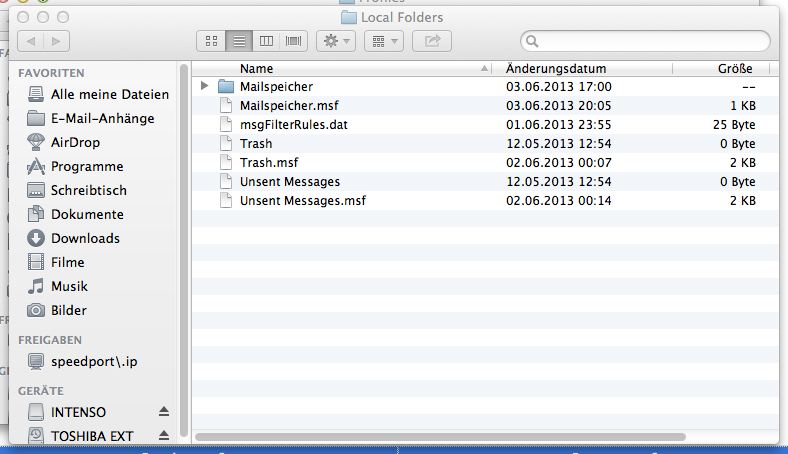Select the msgFilterRules.dat file name
The image size is (788, 454).
293,125
